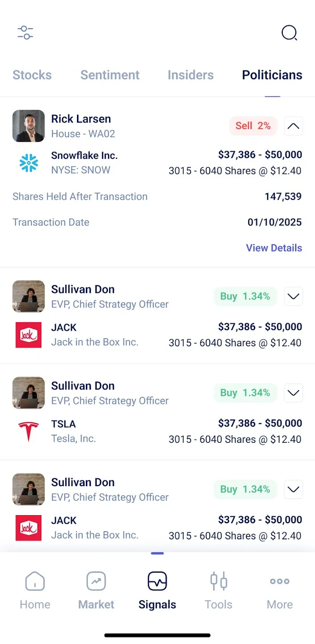The image size is (315, 644).
Task: Tap the Tesla logo icon
Action: pos(29,432)
